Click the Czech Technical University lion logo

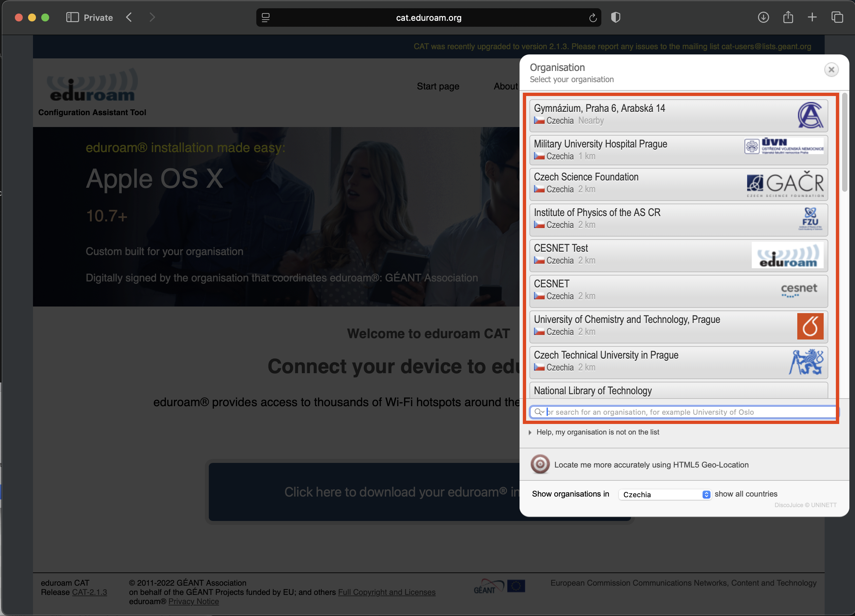[807, 362]
